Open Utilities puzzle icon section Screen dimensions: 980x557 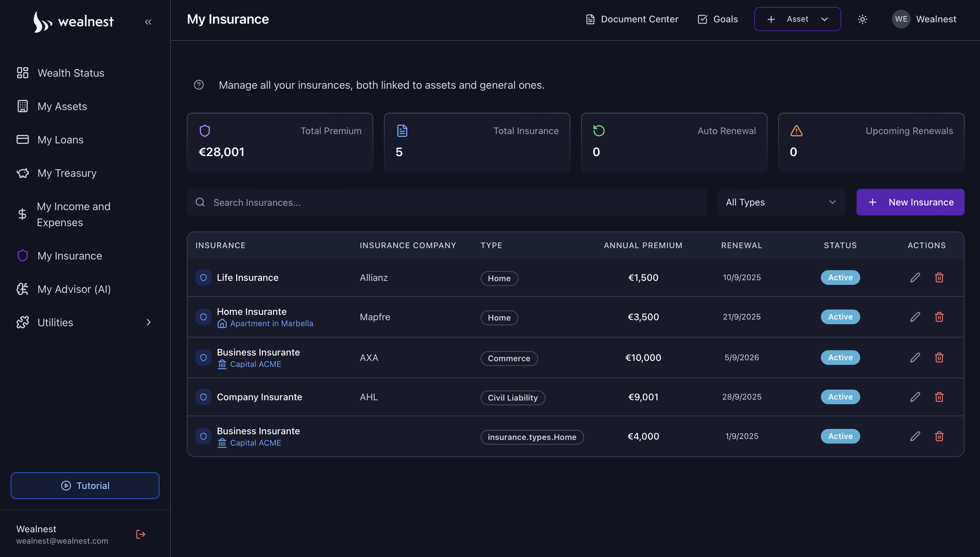[55, 322]
